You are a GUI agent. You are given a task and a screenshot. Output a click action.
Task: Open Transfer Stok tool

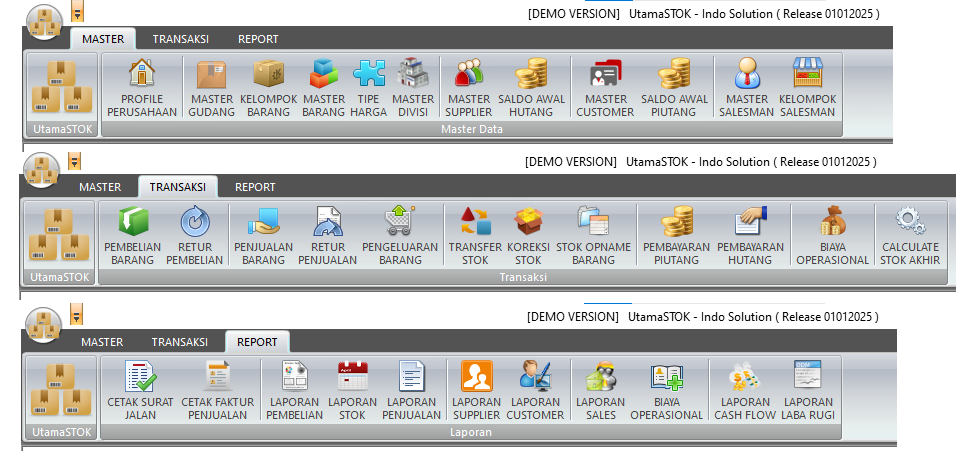(x=475, y=236)
